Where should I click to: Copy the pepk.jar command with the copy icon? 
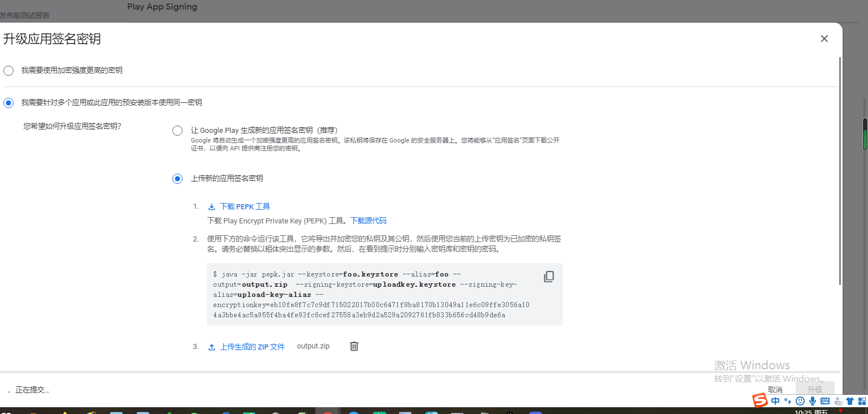coord(549,277)
